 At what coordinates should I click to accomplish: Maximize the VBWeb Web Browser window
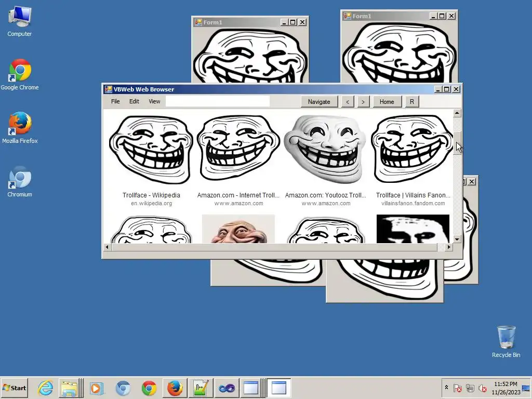[x=447, y=89]
